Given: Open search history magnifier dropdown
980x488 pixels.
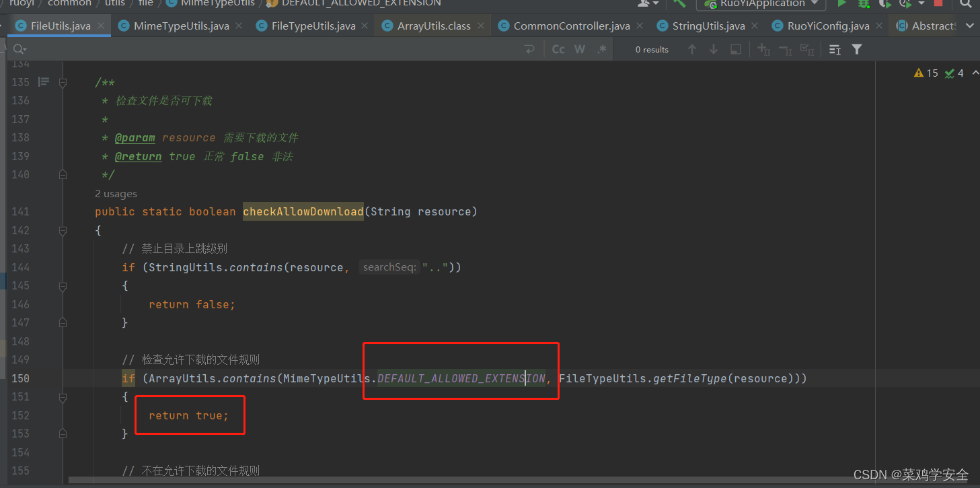Looking at the screenshot, I should point(20,49).
